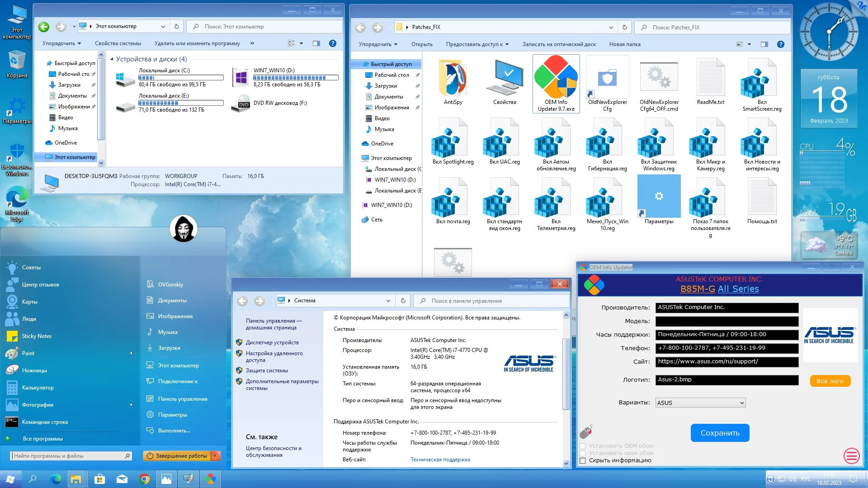The image size is (868, 488).
Task: Open the Варианты ASUS dropdown
Action: tap(700, 403)
